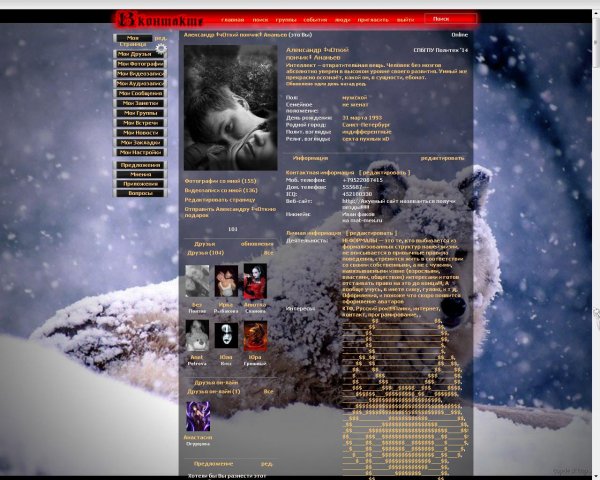Click university 'СПбГПУ Политех '14'

pos(441,50)
